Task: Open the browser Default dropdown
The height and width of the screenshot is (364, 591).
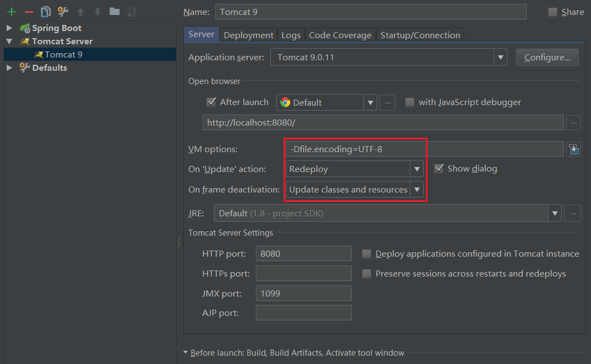Action: [x=370, y=102]
